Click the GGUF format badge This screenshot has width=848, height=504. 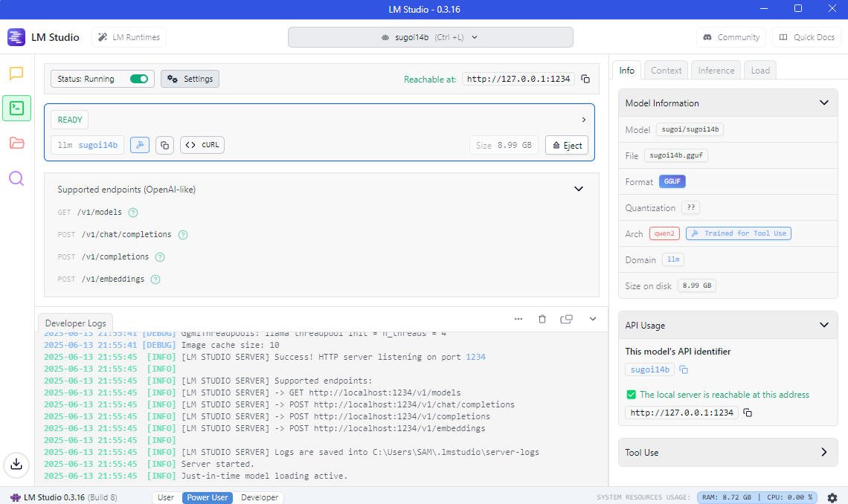[x=672, y=181]
